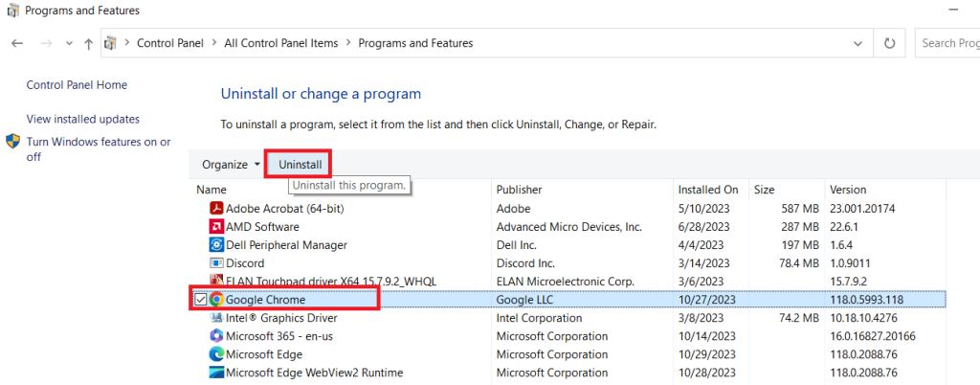Expand the chevron before Control Panel breadcrumb

click(127, 43)
